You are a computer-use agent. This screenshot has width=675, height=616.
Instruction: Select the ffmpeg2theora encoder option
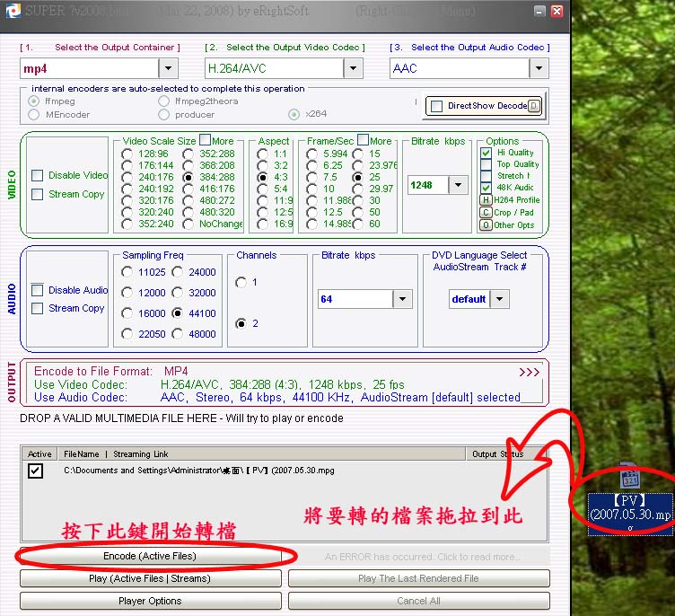point(163,101)
